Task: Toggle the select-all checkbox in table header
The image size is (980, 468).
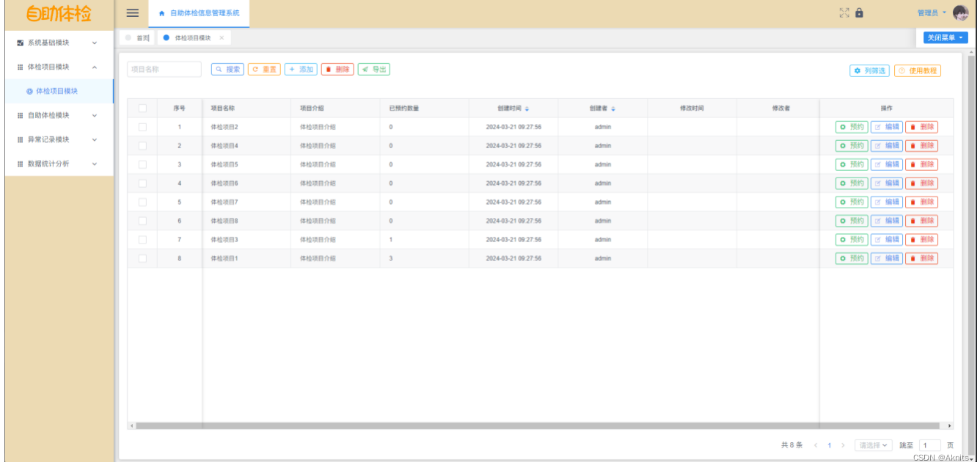Action: tap(142, 108)
